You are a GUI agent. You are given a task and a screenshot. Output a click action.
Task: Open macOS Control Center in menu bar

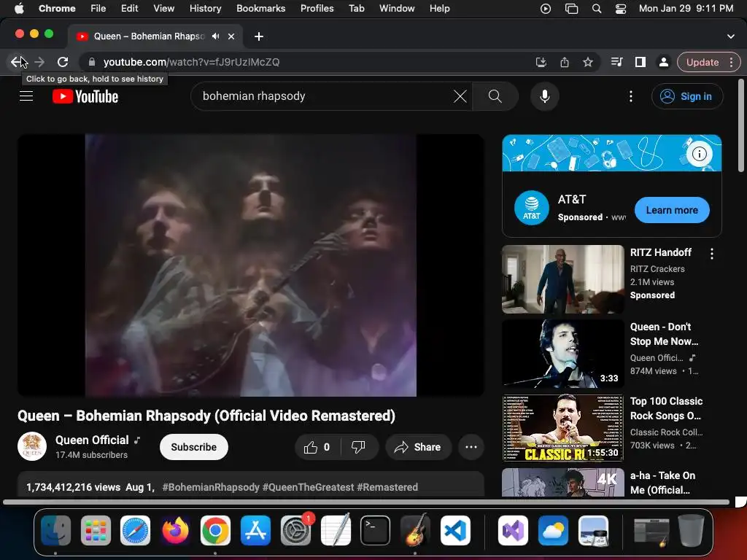click(x=620, y=9)
